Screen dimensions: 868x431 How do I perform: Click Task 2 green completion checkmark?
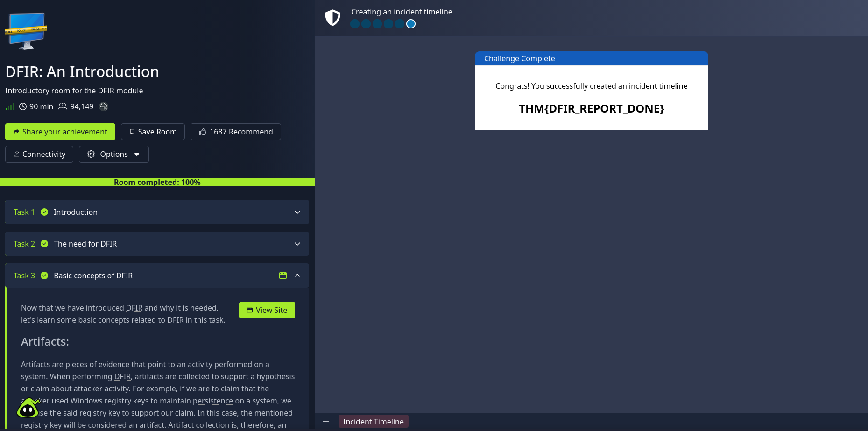point(44,244)
